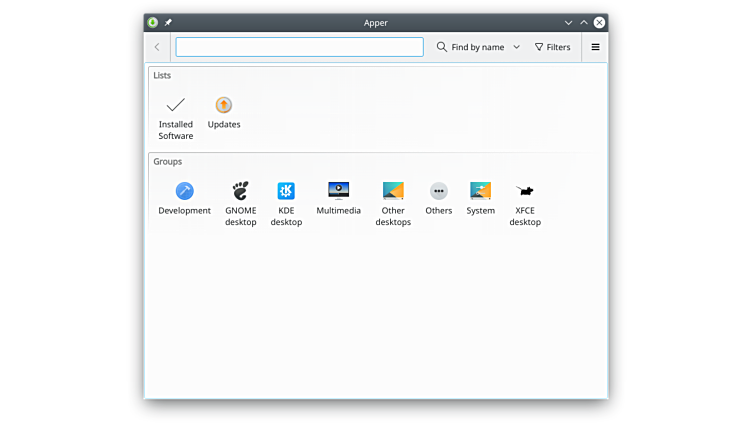Open the Updates list
The image size is (752, 423).
pyautogui.click(x=224, y=111)
